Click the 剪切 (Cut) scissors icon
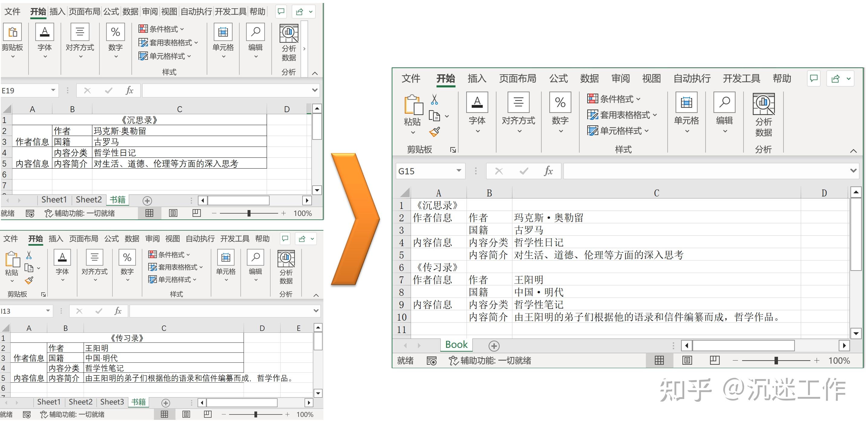 point(434,99)
